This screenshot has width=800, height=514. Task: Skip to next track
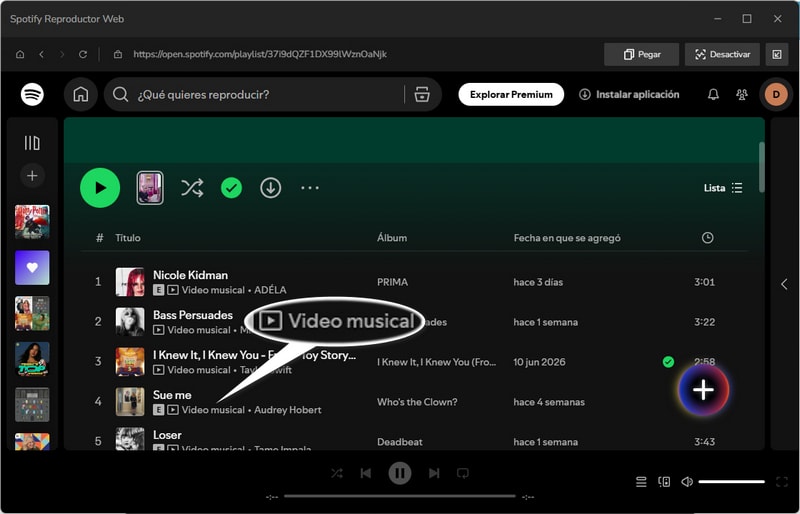(x=434, y=474)
